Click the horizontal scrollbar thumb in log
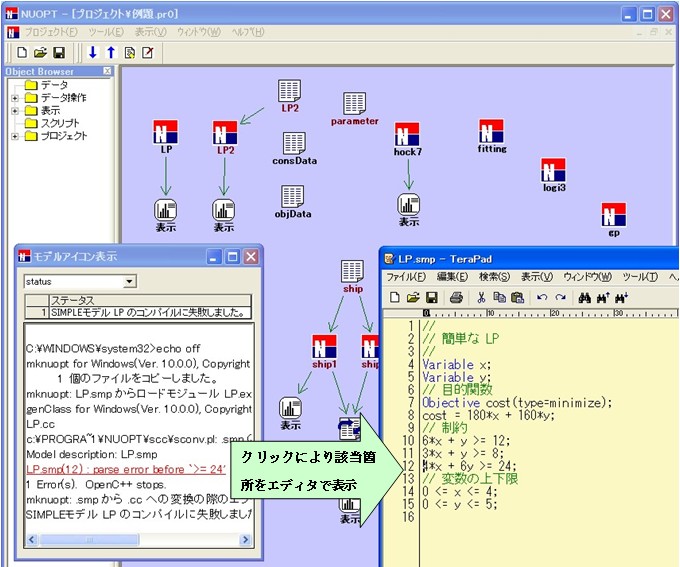 click(x=89, y=540)
